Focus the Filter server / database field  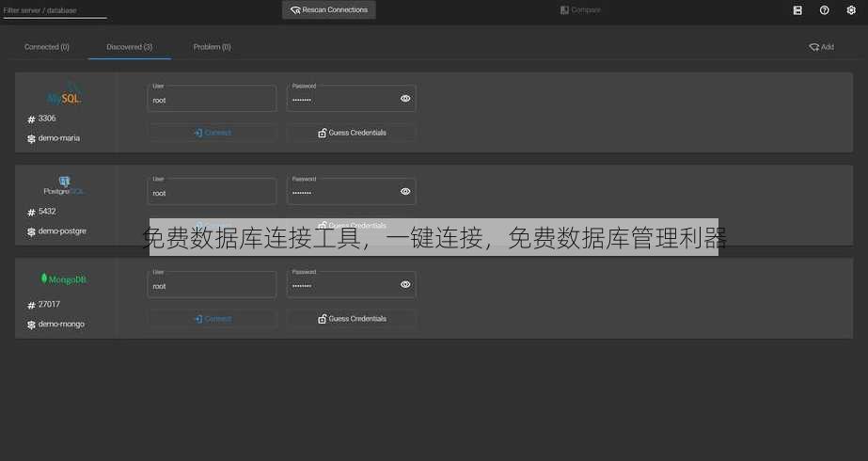(x=55, y=10)
